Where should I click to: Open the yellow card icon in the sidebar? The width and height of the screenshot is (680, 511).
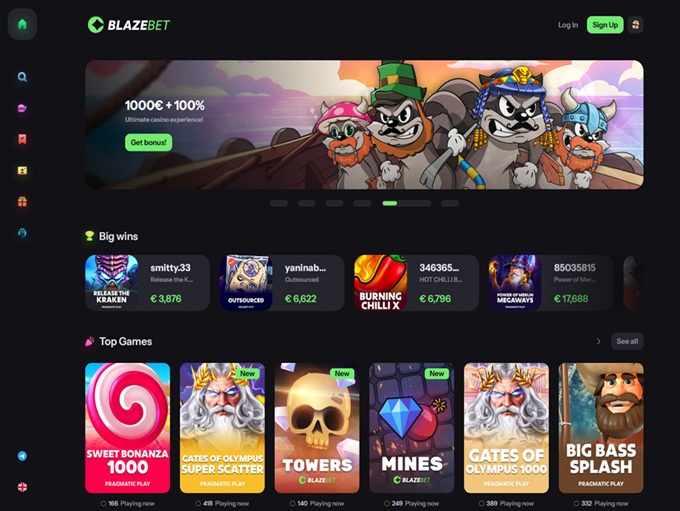coord(22,170)
